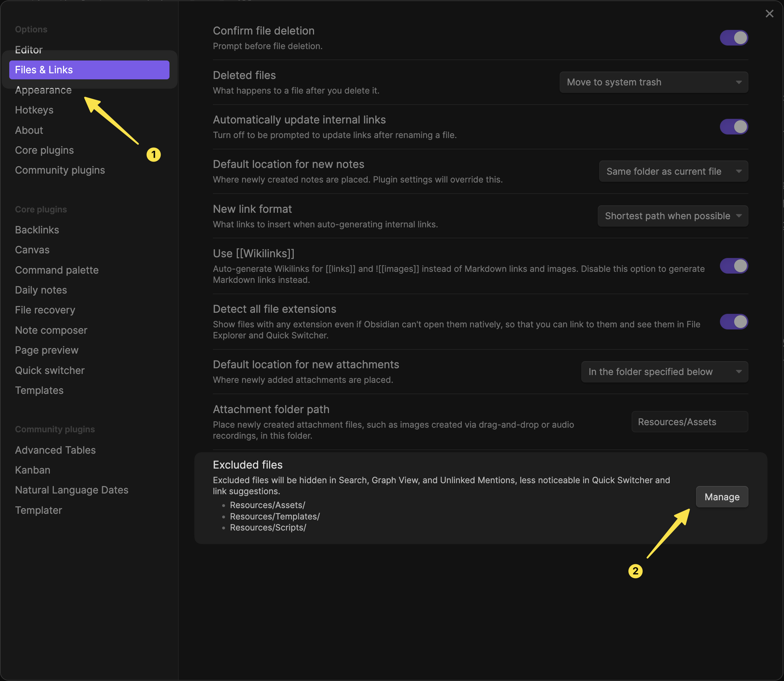Click the Backlinks core plugin icon
Screen dimensions: 784x681
point(37,229)
